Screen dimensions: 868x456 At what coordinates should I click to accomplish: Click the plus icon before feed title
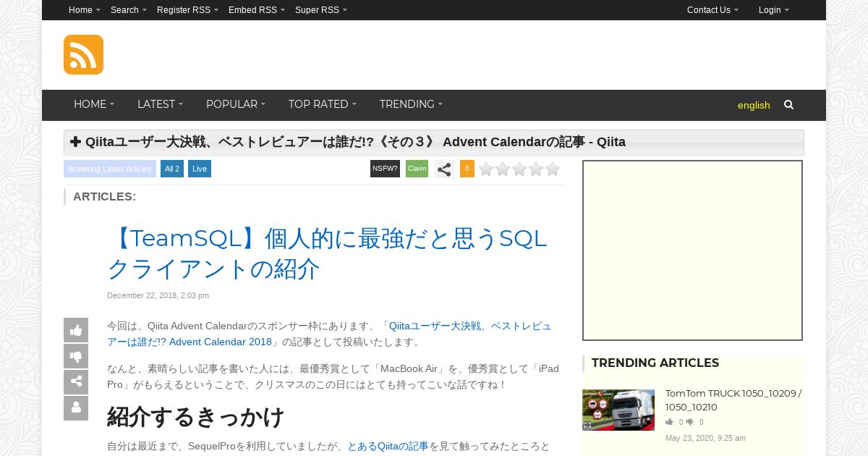tap(76, 142)
